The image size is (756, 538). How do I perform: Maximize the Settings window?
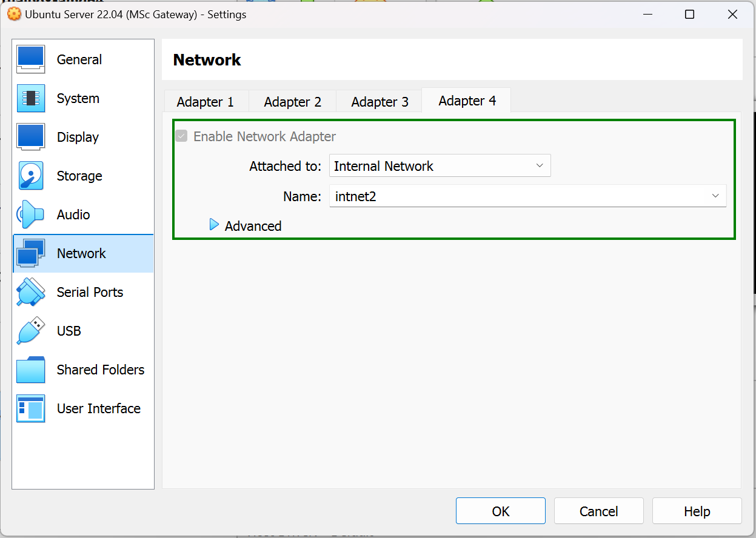(689, 15)
